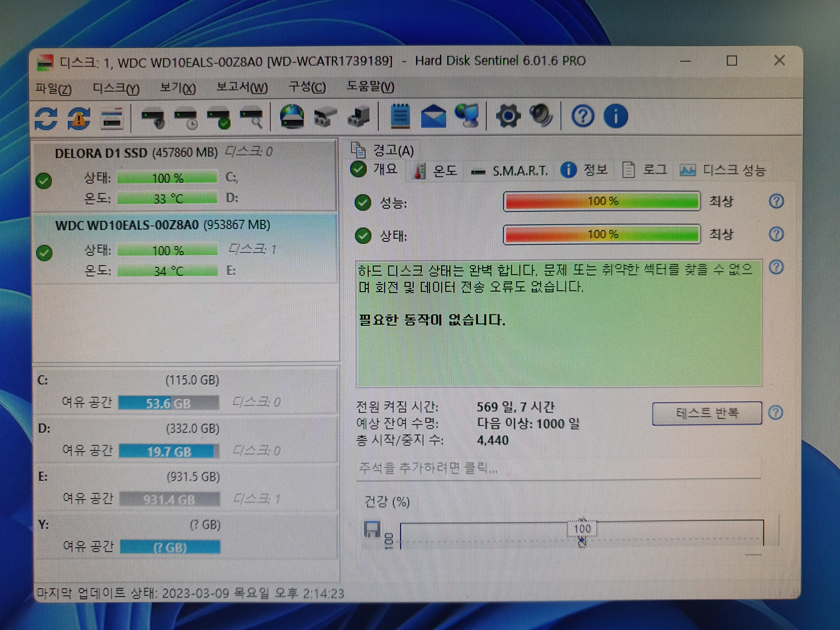Click the 성능 100 % gradient bar
The height and width of the screenshot is (630, 840).
point(602,201)
